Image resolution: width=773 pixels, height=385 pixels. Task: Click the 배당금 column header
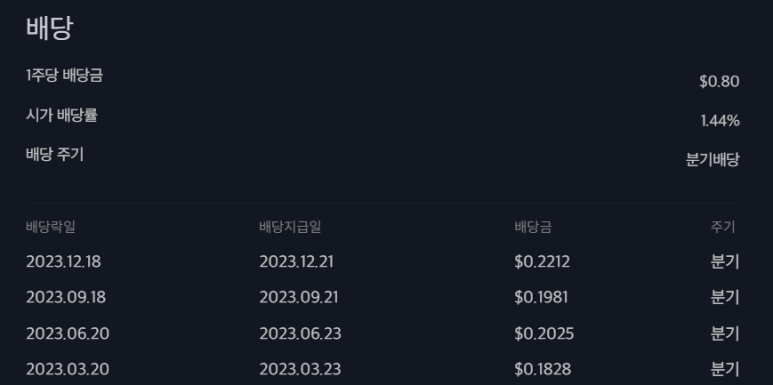[x=533, y=227]
